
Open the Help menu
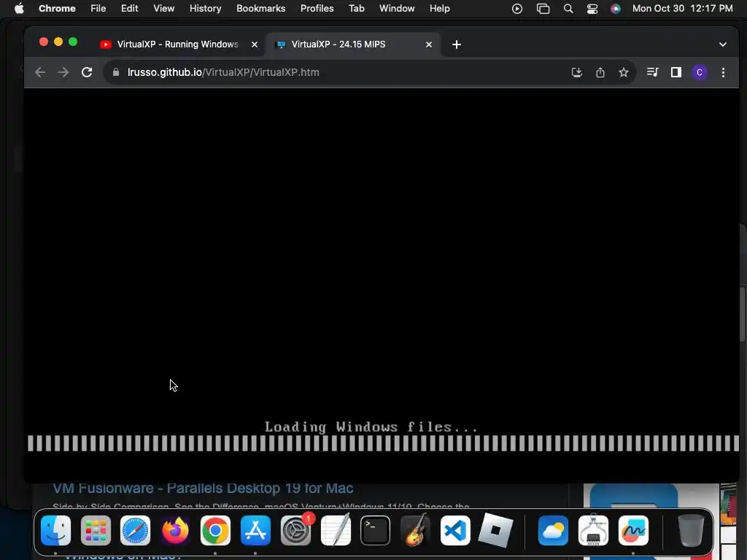(439, 9)
